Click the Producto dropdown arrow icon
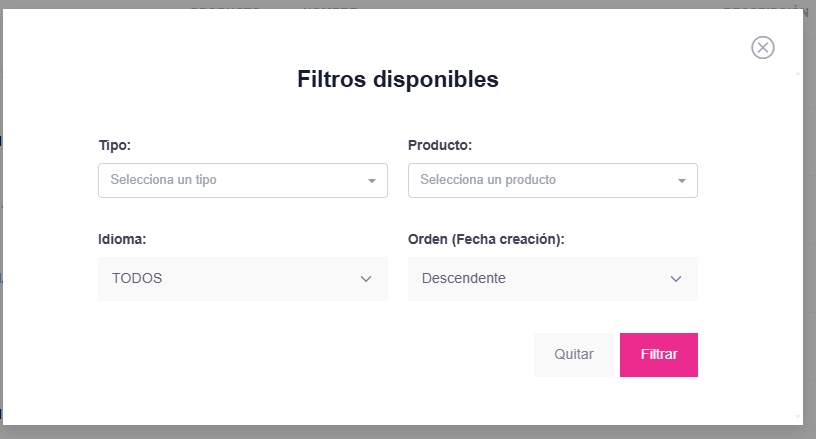The height and width of the screenshot is (439, 816). (681, 181)
